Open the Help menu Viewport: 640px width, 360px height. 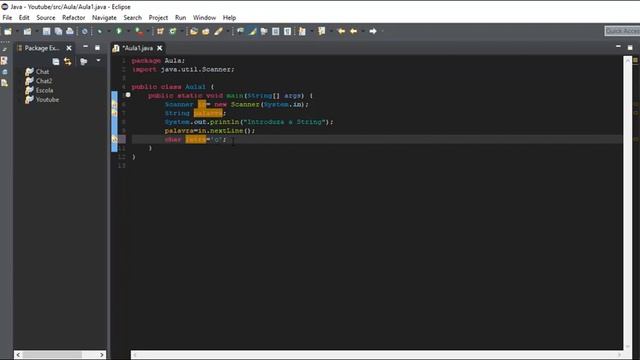229,18
